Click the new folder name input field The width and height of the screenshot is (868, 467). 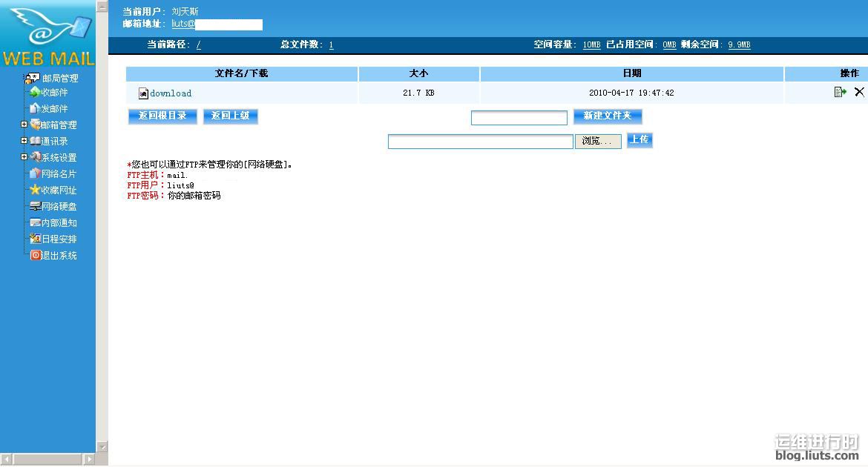coord(519,118)
